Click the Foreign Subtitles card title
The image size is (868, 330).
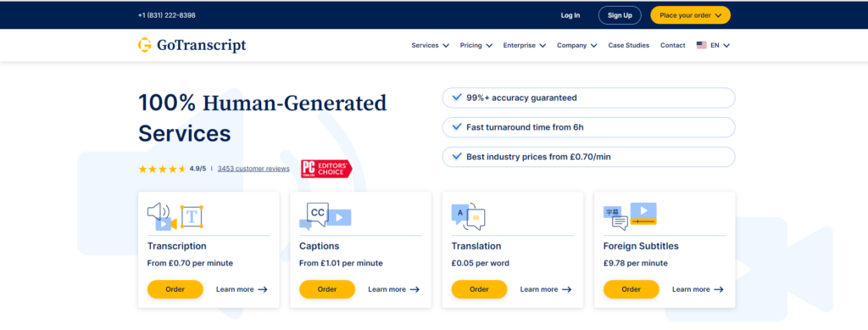click(x=641, y=246)
